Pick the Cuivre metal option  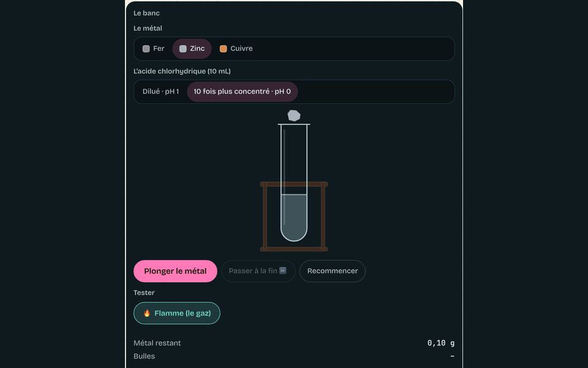pos(236,49)
